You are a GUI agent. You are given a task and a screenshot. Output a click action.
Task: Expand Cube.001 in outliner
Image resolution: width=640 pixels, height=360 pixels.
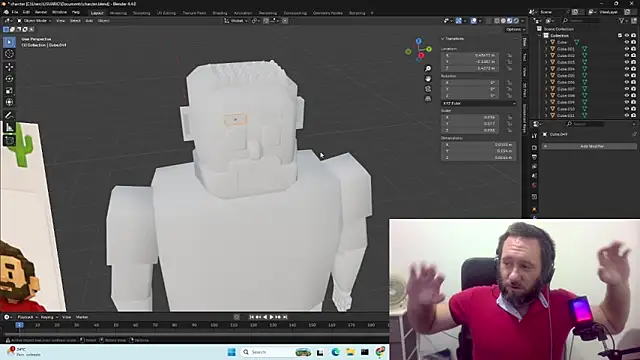[x=546, y=49]
